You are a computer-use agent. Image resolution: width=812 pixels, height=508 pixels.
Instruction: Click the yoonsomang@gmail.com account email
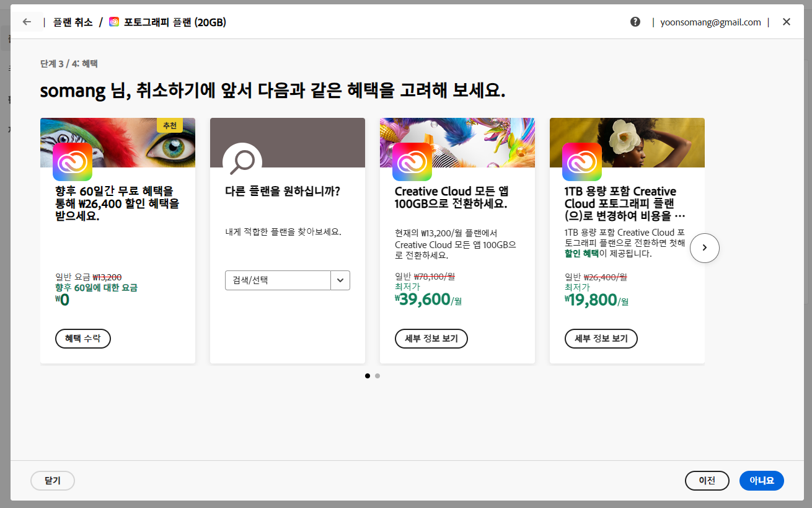tap(711, 22)
